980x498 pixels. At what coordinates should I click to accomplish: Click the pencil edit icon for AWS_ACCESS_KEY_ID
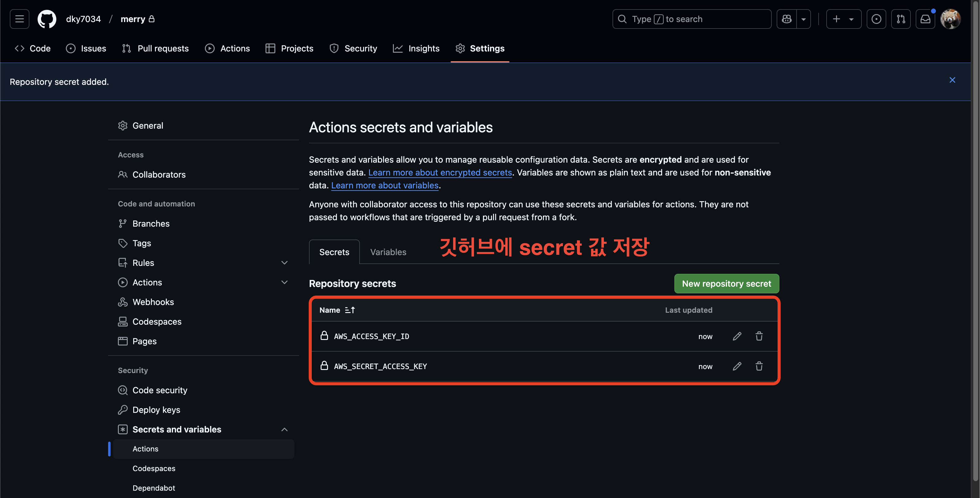(737, 336)
